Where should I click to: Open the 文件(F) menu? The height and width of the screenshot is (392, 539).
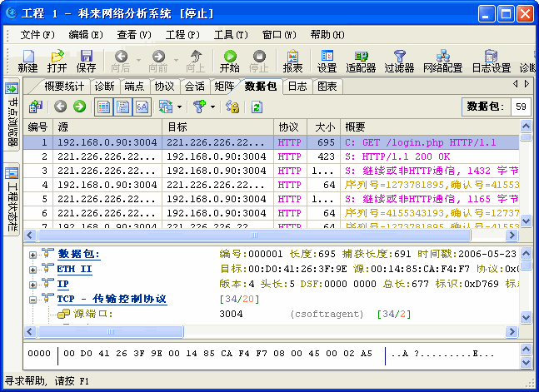(37, 35)
